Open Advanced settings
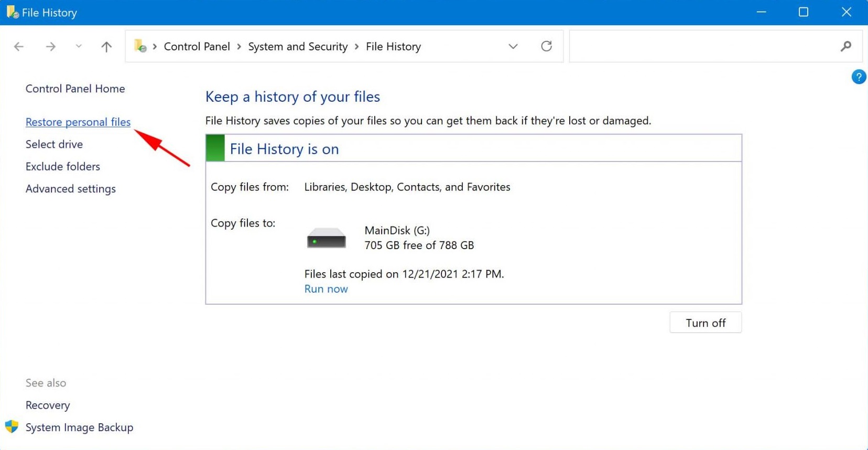 point(71,189)
